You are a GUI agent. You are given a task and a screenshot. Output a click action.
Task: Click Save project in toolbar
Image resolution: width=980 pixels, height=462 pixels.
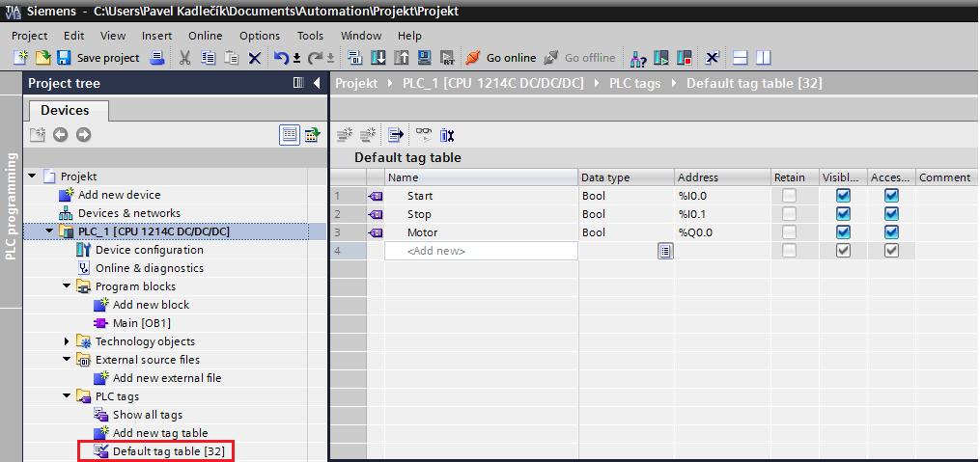coord(98,58)
